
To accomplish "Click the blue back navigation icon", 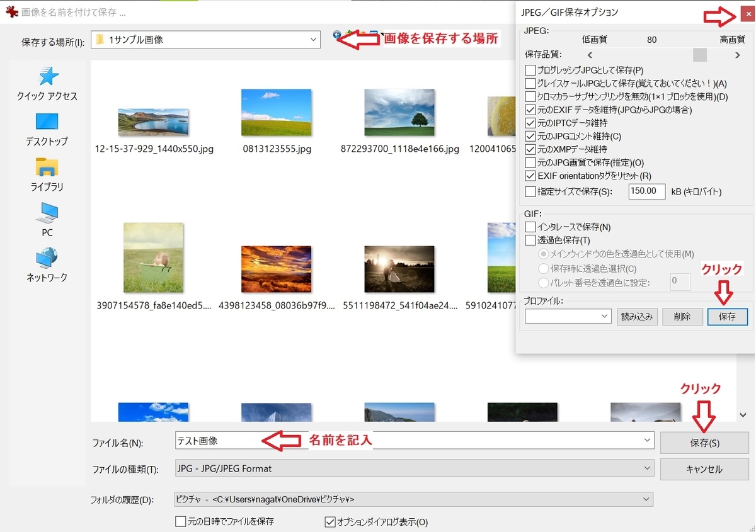I will pyautogui.click(x=337, y=36).
